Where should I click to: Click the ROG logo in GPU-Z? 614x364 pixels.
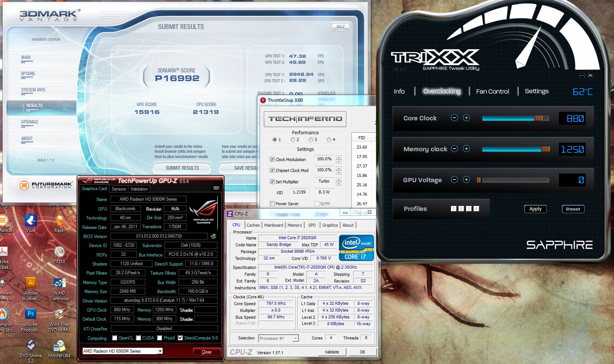click(x=203, y=212)
